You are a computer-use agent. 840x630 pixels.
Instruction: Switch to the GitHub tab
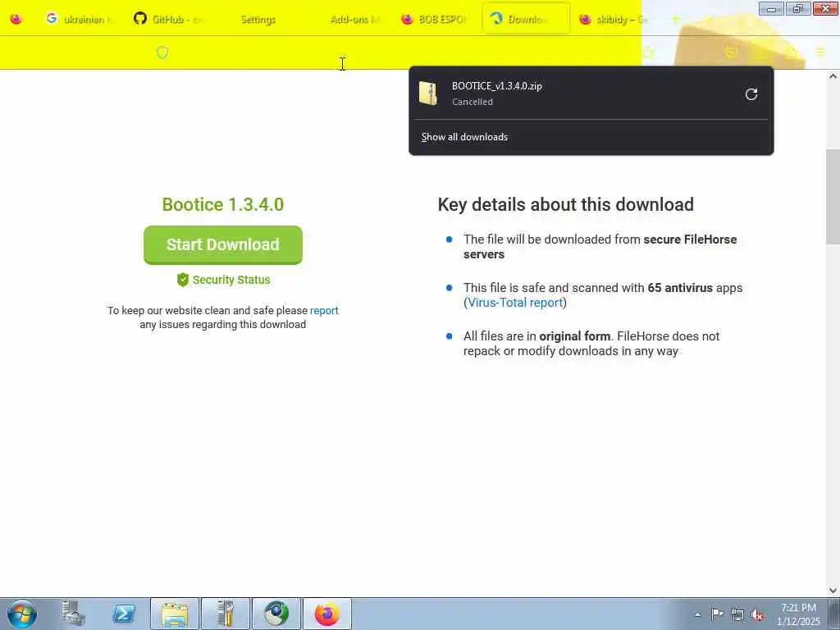169,19
